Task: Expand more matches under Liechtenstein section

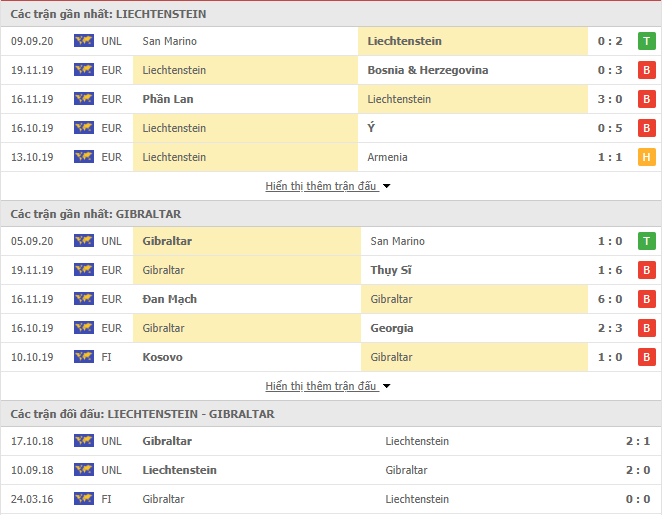Action: click(x=321, y=186)
